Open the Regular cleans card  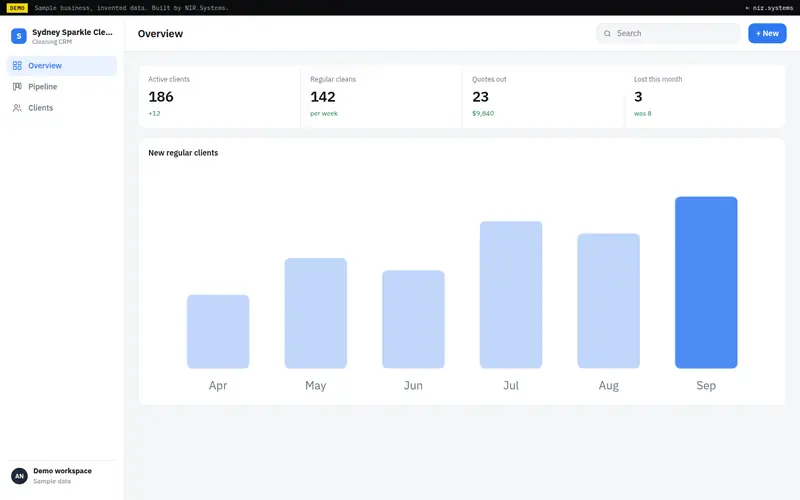point(382,96)
